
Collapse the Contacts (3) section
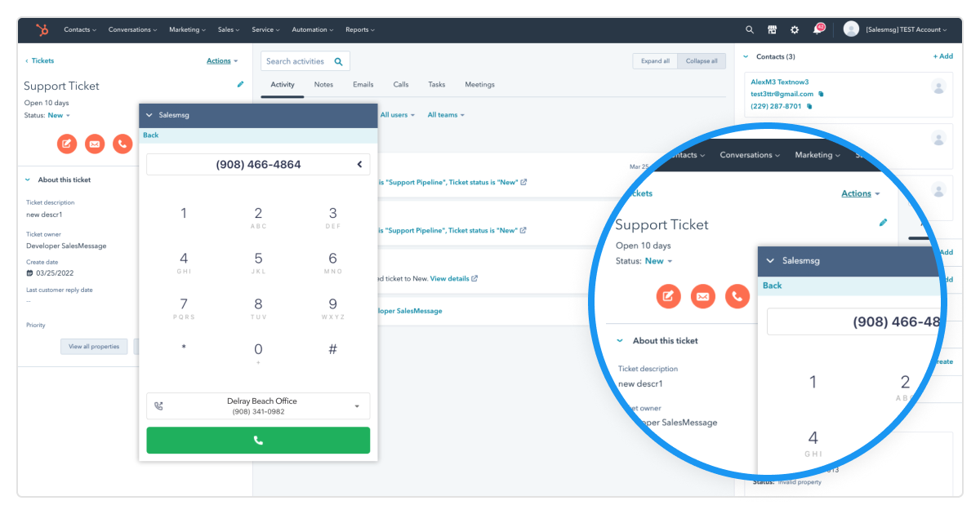tap(746, 57)
